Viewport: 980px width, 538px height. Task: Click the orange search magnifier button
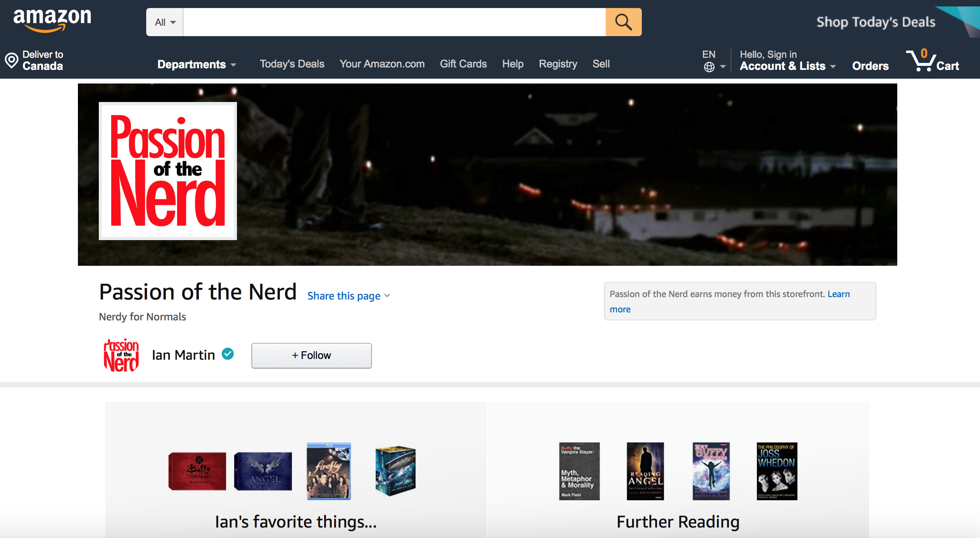(x=623, y=22)
